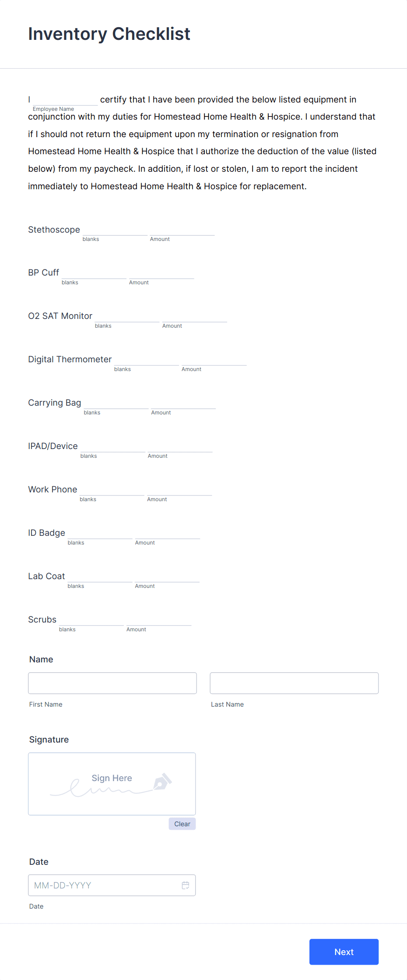Click the Digital Thermometer Amount field

point(214,363)
